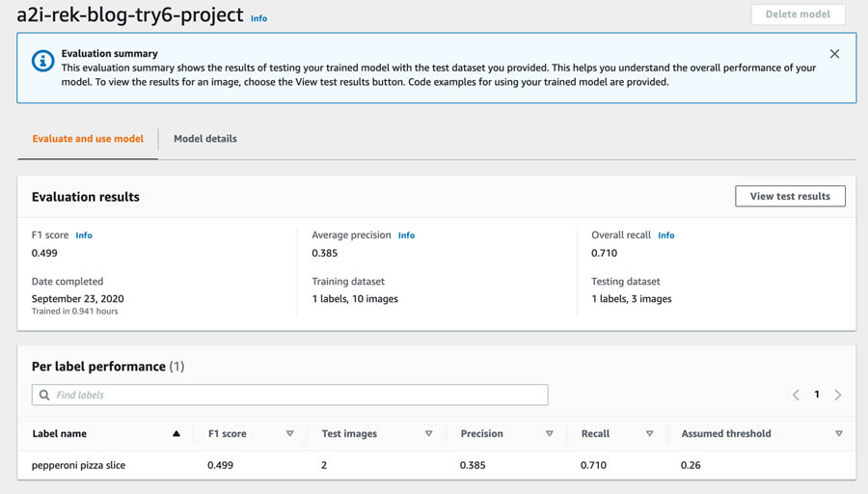Open View test results

tap(790, 196)
